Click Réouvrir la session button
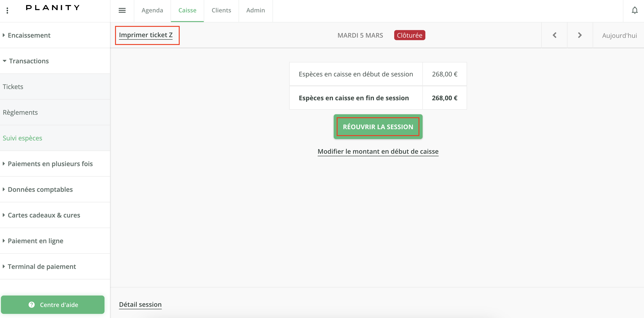 tap(378, 127)
